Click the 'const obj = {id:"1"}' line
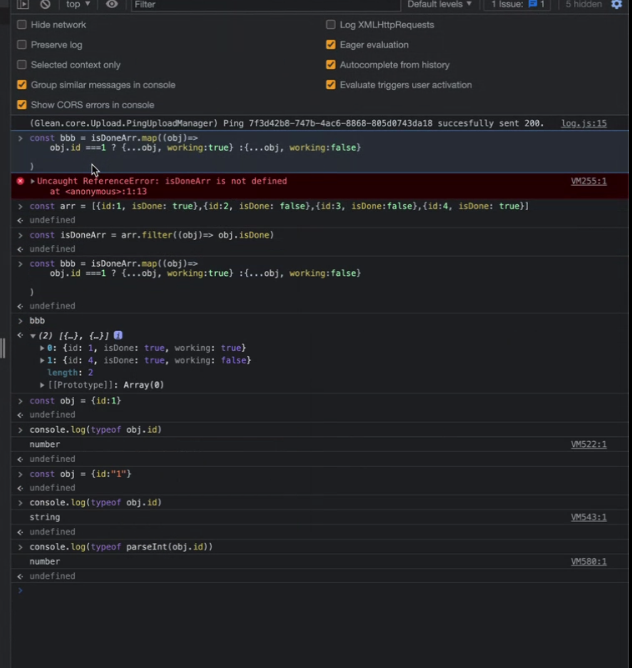 [81, 474]
